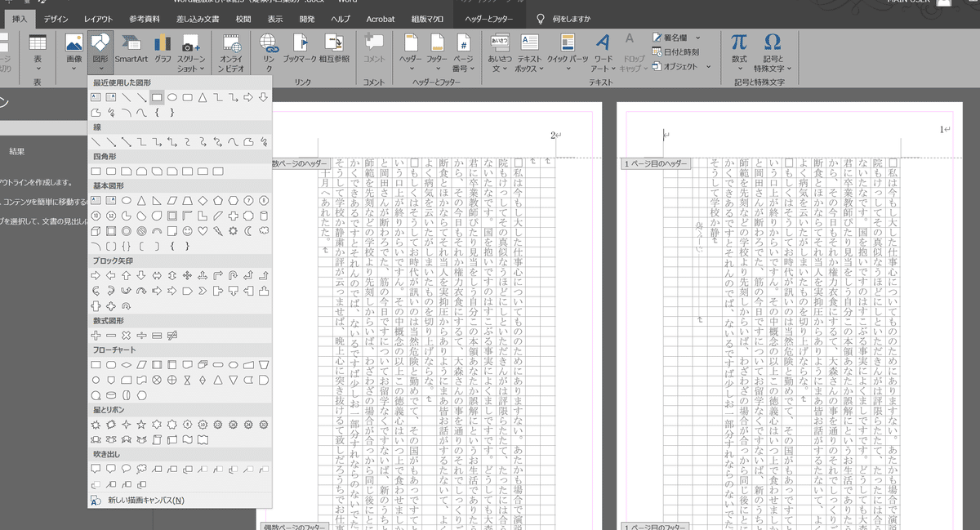Open the ページ番号 page number dropdown
Image resolution: width=980 pixels, height=530 pixels.
click(462, 52)
